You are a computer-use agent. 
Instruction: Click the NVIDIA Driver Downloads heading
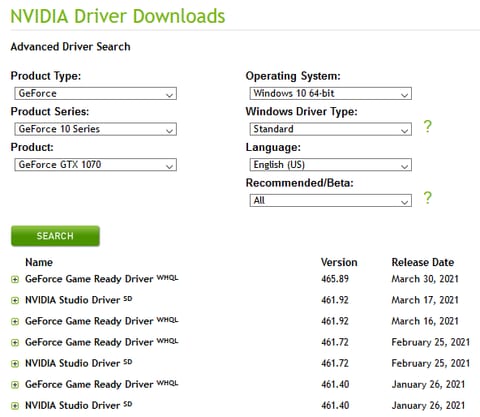118,16
